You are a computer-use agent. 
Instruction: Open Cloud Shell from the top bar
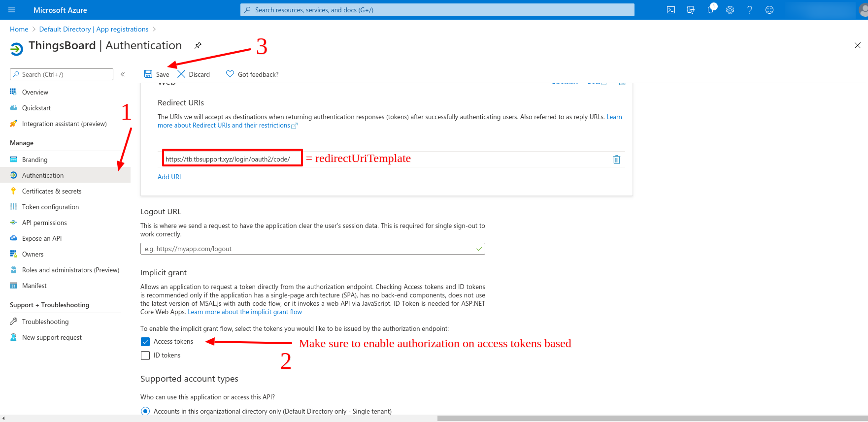(x=670, y=10)
